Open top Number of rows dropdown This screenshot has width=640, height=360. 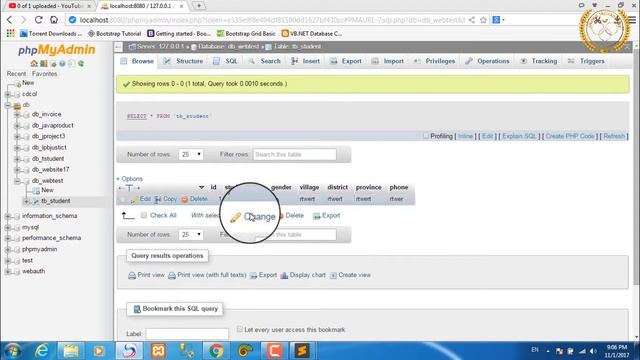191,154
